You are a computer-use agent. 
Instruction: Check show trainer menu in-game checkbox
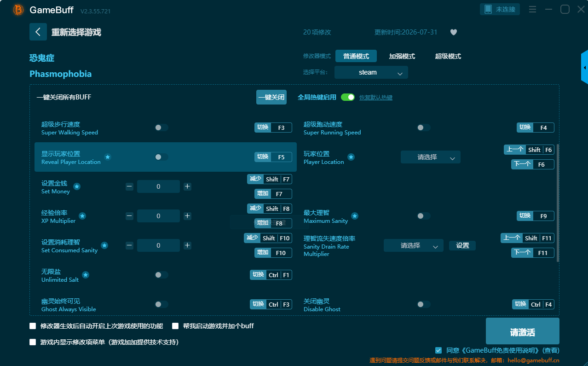[33, 342]
